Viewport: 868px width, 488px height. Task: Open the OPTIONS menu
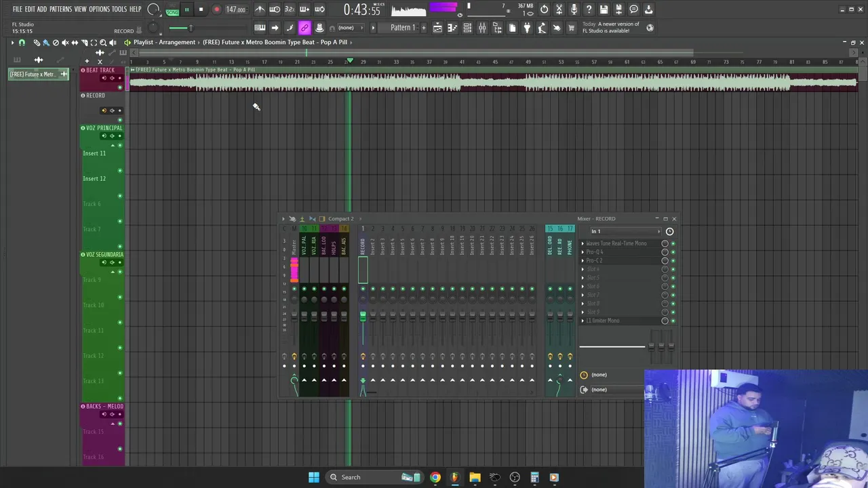tap(99, 9)
